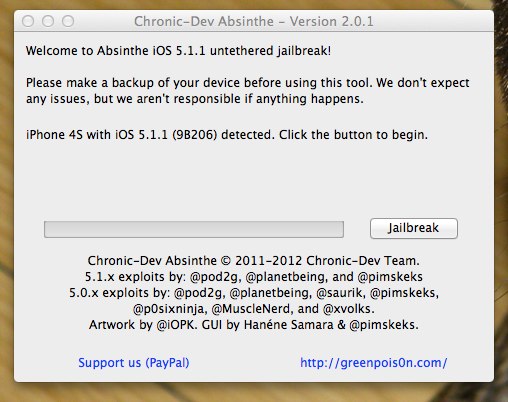This screenshot has height=402, width=508.
Task: Click the Hanéne Samara GUI credit
Action: coord(289,325)
